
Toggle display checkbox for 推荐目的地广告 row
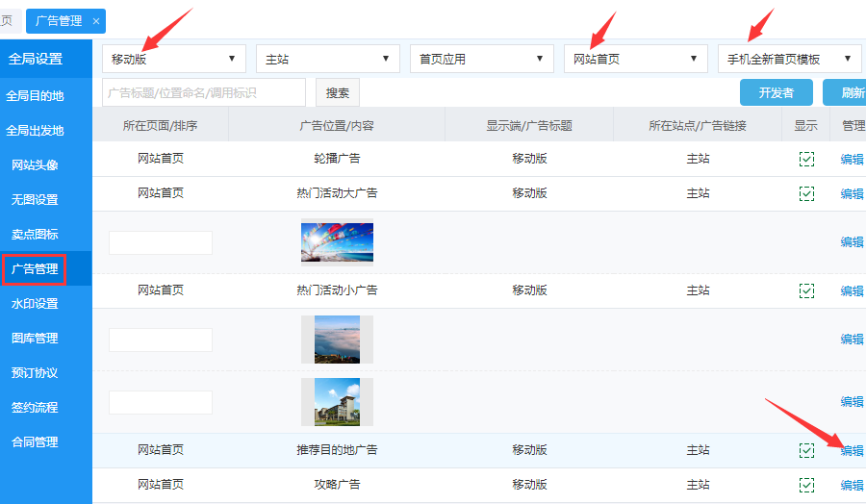pos(806,450)
